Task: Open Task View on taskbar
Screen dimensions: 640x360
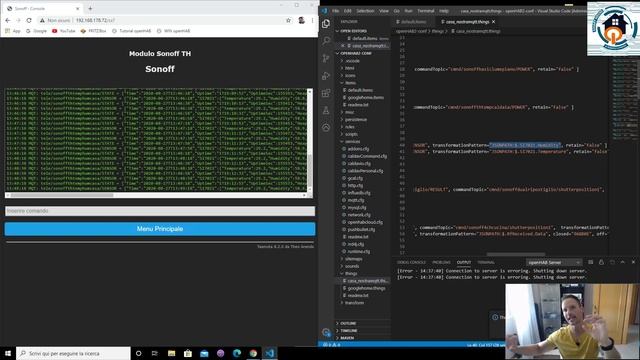Action: coord(155,353)
